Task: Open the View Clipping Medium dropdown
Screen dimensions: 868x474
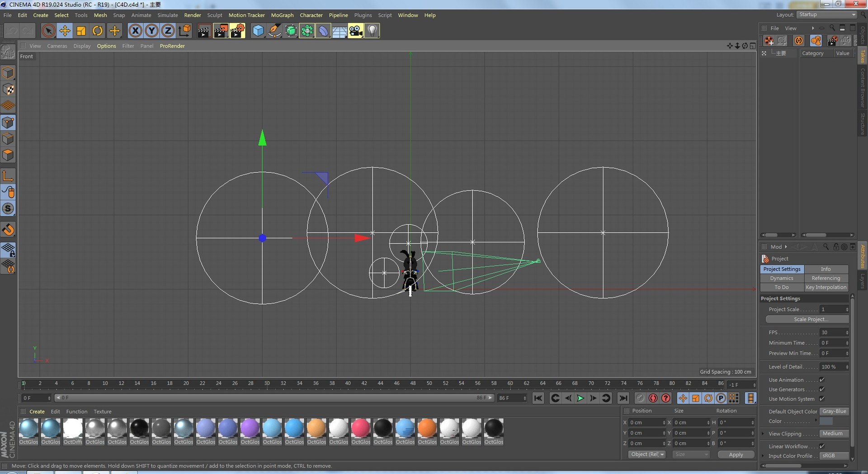Action: coord(834,434)
